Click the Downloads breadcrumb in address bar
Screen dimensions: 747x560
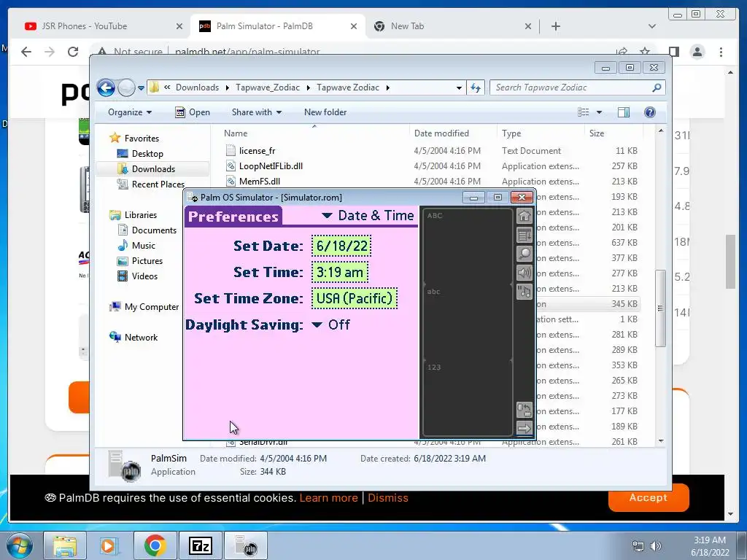pyautogui.click(x=197, y=87)
